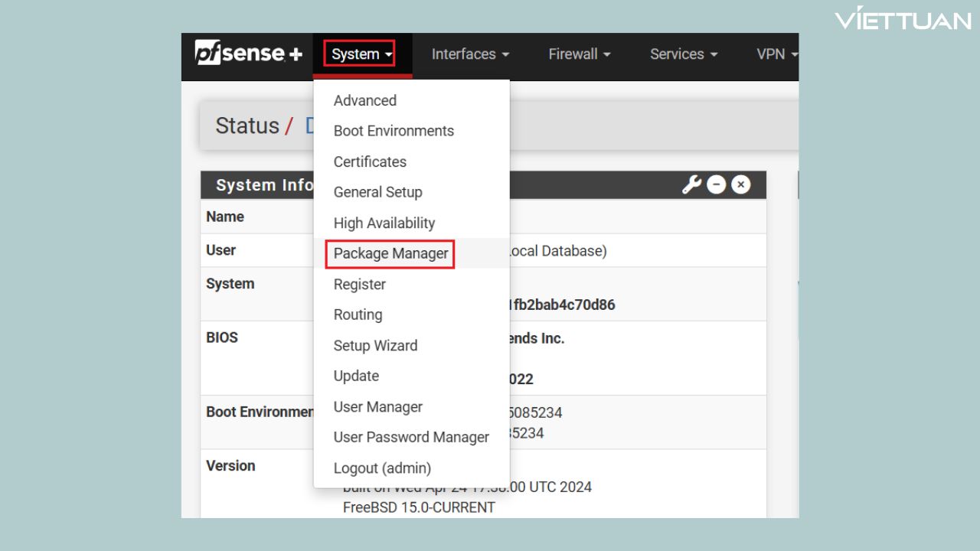Open Boot Environments menu entry
Image resolution: width=980 pixels, height=551 pixels.
pos(394,131)
